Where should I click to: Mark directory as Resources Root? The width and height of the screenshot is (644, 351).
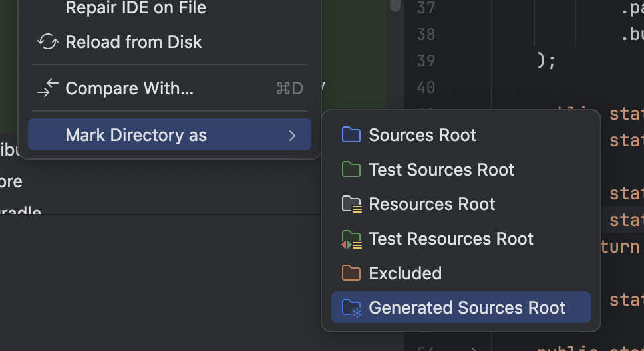click(461, 204)
